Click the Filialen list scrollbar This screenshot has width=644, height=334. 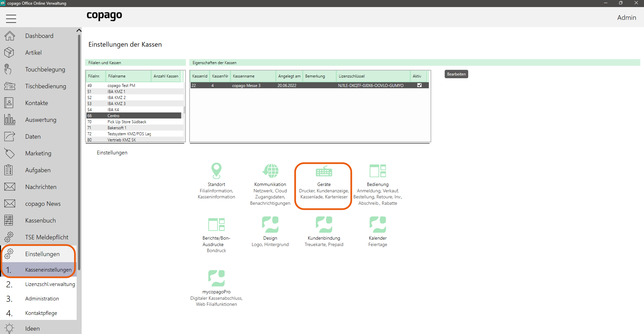click(x=185, y=110)
